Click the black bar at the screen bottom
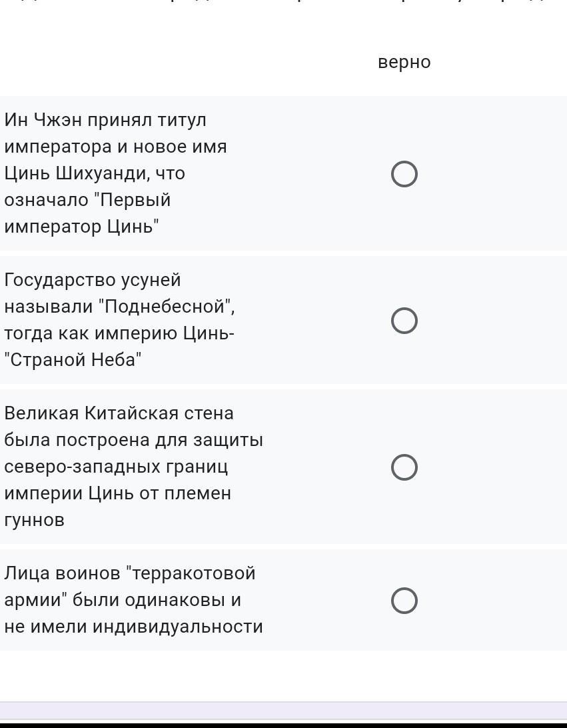The image size is (567, 728). coord(283,724)
